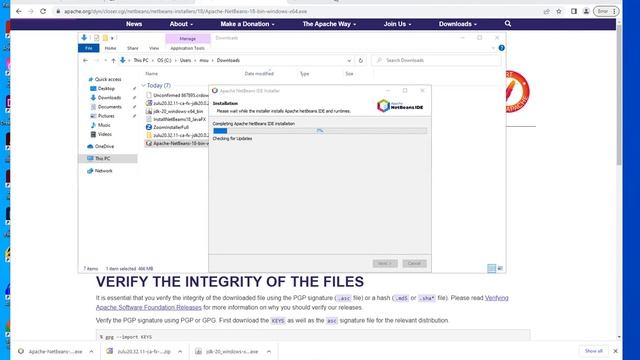Select Quick access in navigation pane
The image size is (640, 360).
[x=108, y=79]
